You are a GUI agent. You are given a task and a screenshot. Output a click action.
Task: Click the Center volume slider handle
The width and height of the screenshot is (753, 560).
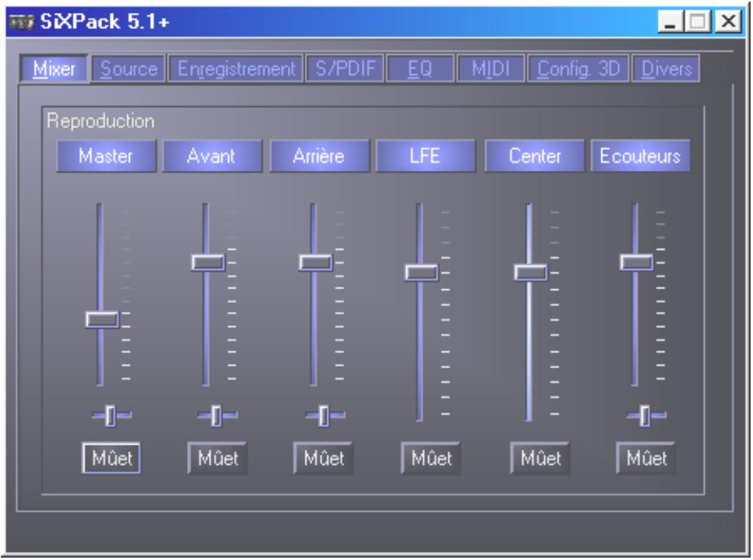tap(530, 272)
